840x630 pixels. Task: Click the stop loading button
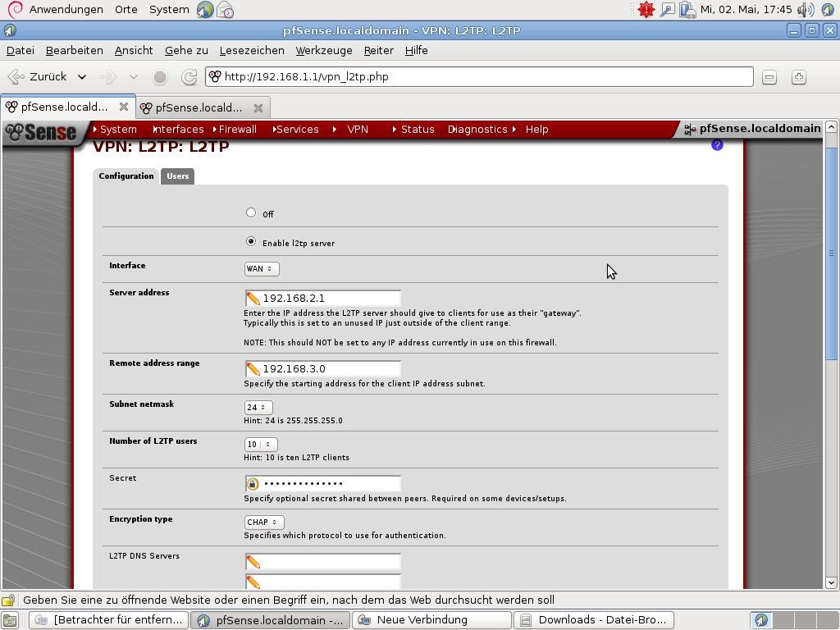pos(160,77)
